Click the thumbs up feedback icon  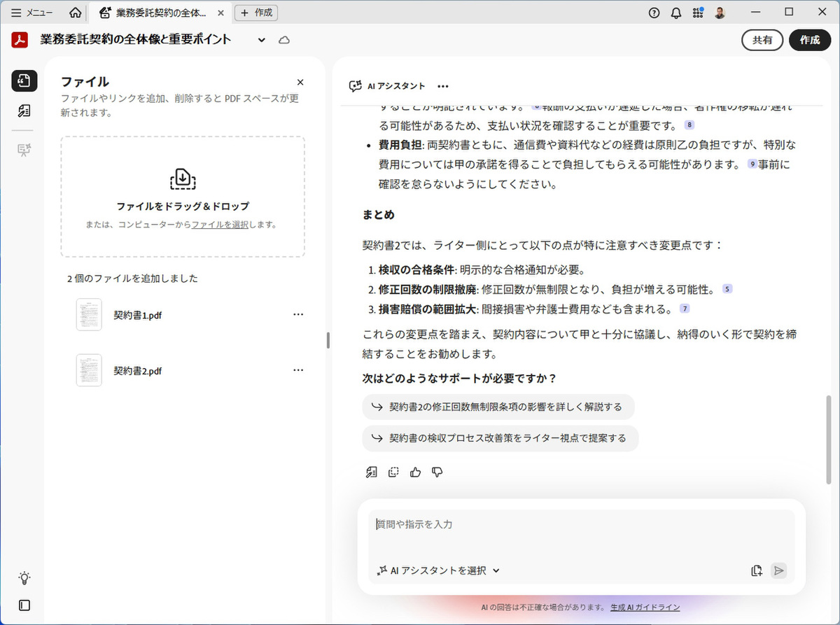click(x=416, y=472)
